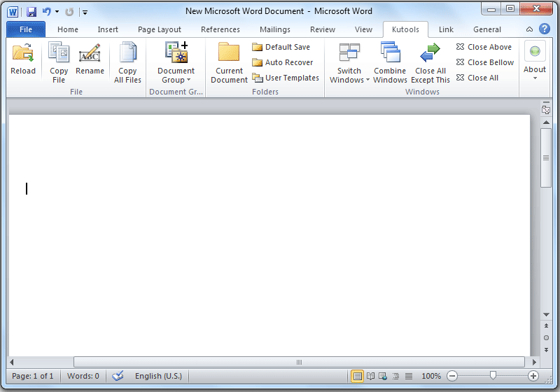This screenshot has width=560, height=392.
Task: Click English (U.S.) language indicator
Action: (158, 376)
